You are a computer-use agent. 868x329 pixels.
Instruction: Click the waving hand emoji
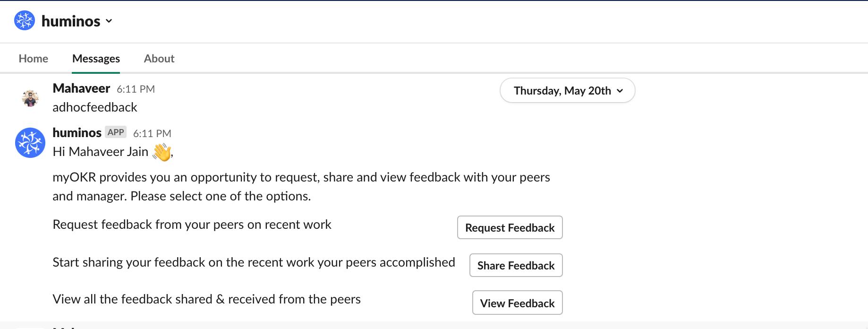tap(162, 152)
